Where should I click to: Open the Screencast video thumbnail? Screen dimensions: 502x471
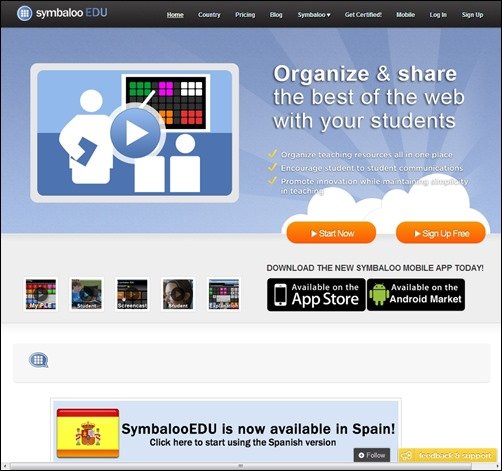pos(132,294)
